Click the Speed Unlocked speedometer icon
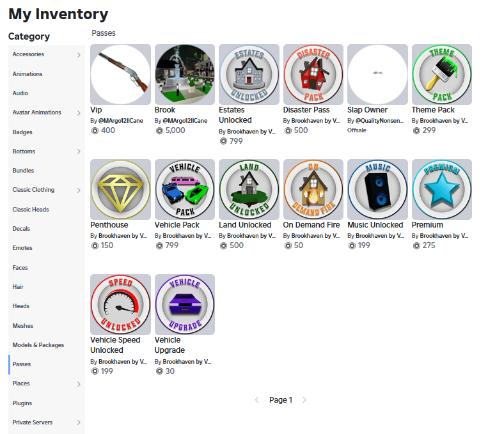Viewport: 504px width, 434px height. click(x=120, y=304)
